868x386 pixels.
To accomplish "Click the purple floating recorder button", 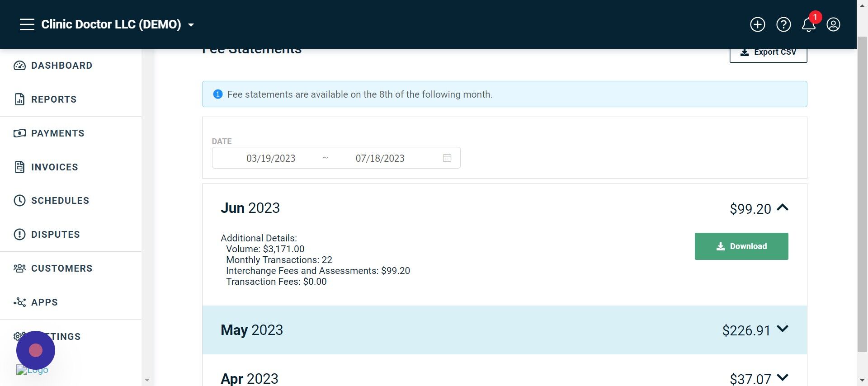I will click(x=36, y=350).
